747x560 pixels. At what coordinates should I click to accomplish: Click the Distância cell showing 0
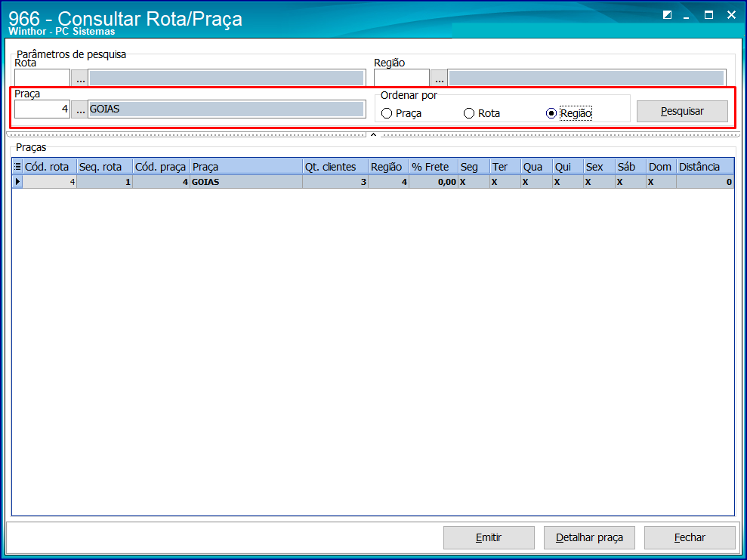point(705,181)
